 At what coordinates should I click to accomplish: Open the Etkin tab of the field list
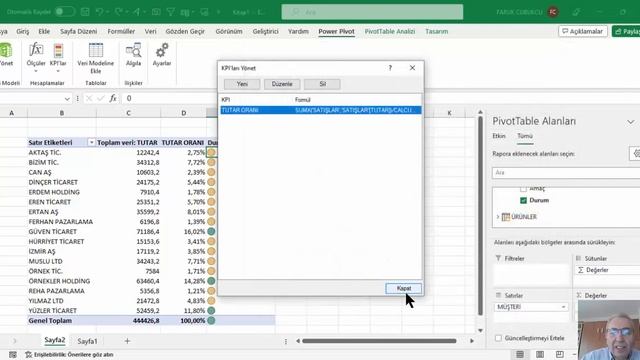coord(499,136)
